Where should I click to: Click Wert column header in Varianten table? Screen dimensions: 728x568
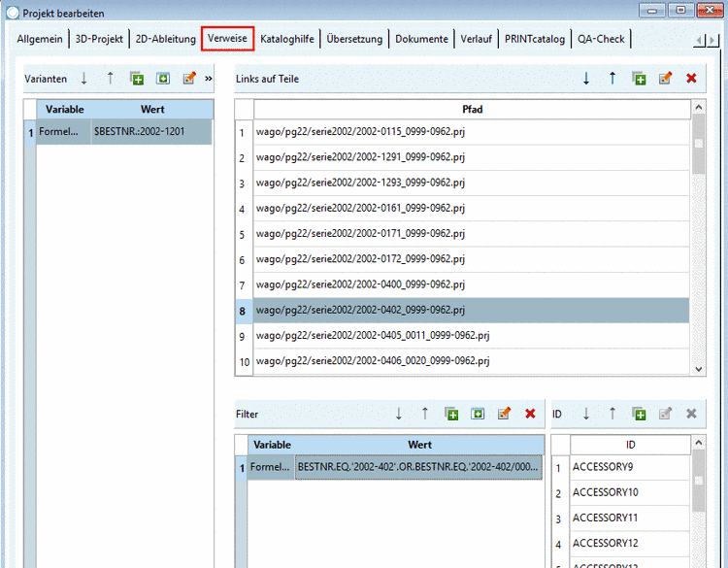tap(152, 110)
